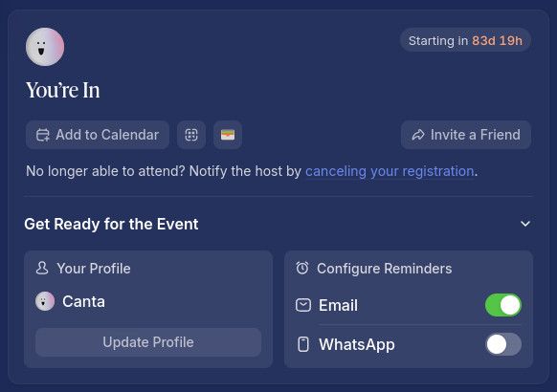
Task: Click the Get Ready for the Event heading
Action: 111,224
